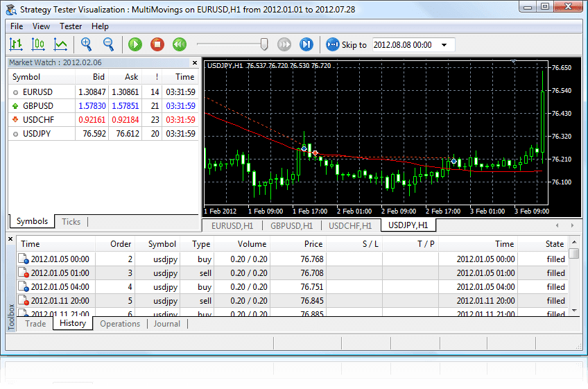Click the S / L column header
Image resolution: width=588 pixels, height=389 pixels.
354,244
